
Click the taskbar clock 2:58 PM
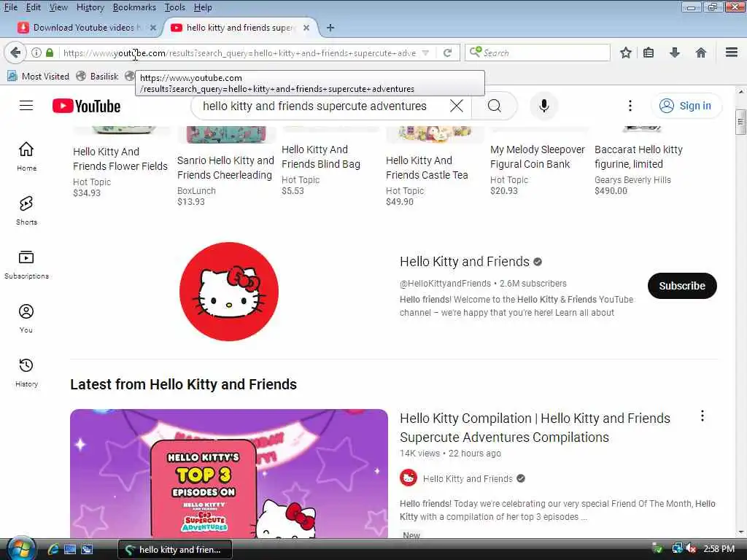tap(719, 549)
